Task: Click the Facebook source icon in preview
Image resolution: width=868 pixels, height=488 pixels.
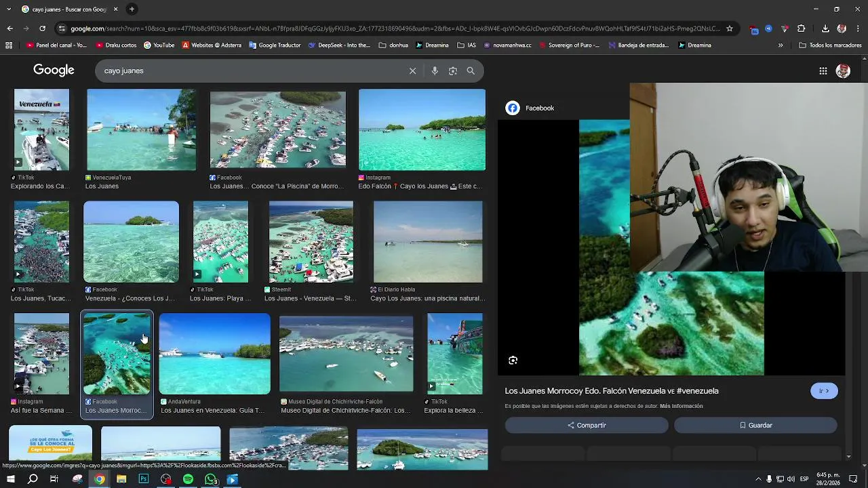Action: pos(513,108)
